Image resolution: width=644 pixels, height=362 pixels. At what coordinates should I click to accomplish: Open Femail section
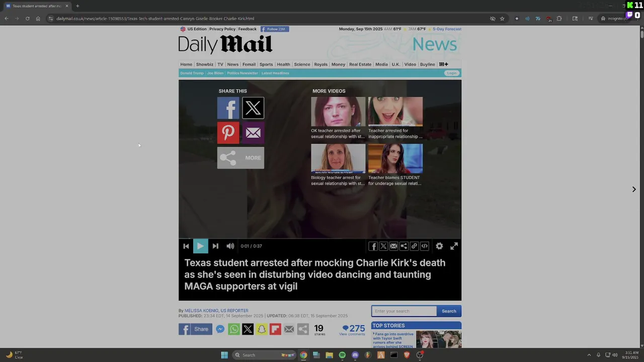[x=249, y=64]
